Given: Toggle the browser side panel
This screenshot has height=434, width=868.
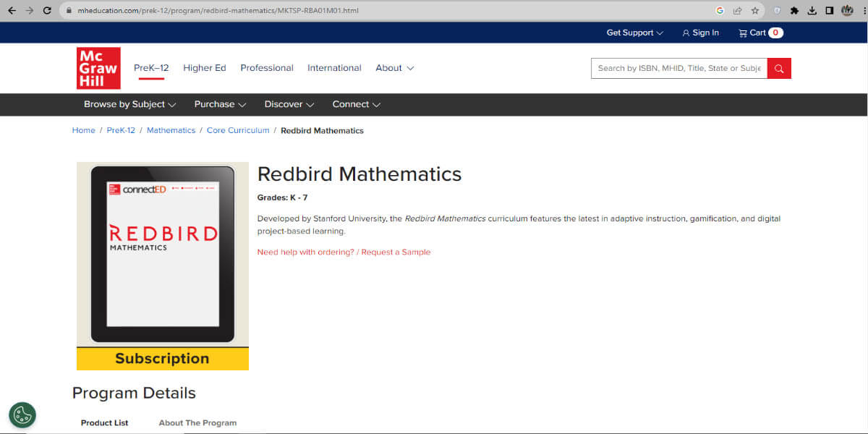Looking at the screenshot, I should [x=830, y=11].
